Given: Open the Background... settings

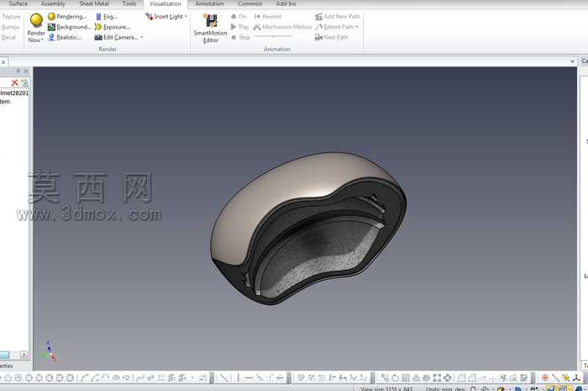Looking at the screenshot, I should coord(70,27).
